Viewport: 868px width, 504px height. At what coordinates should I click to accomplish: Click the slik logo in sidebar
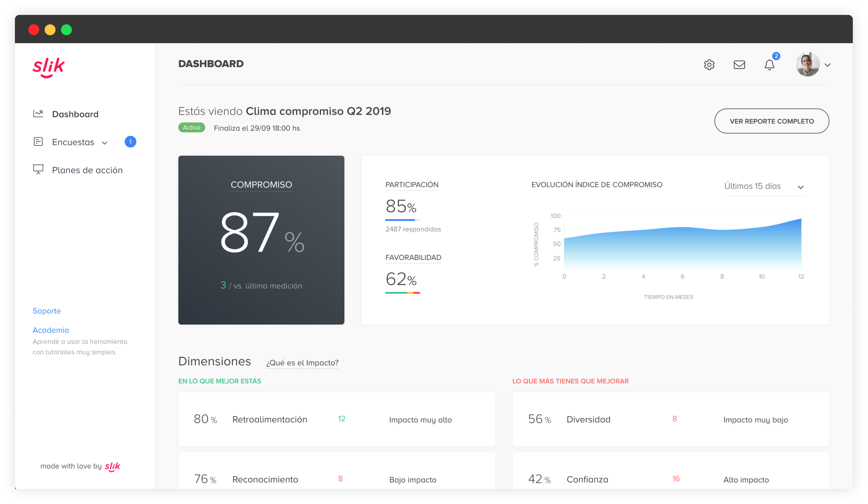49,67
